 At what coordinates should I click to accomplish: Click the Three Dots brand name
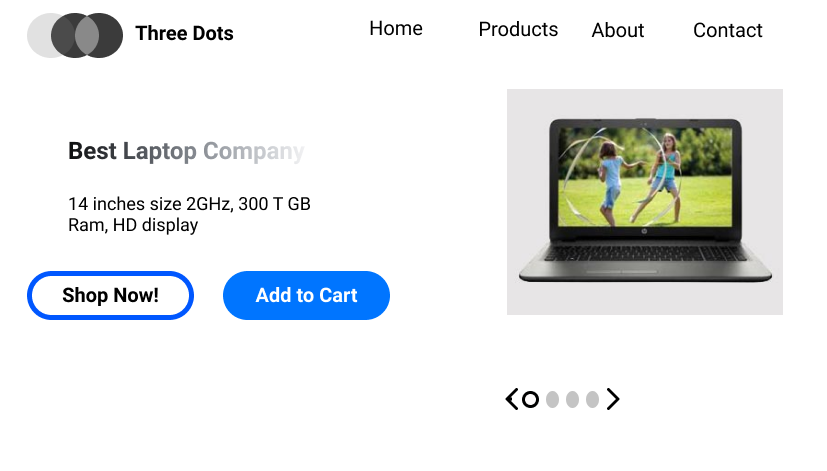click(184, 34)
